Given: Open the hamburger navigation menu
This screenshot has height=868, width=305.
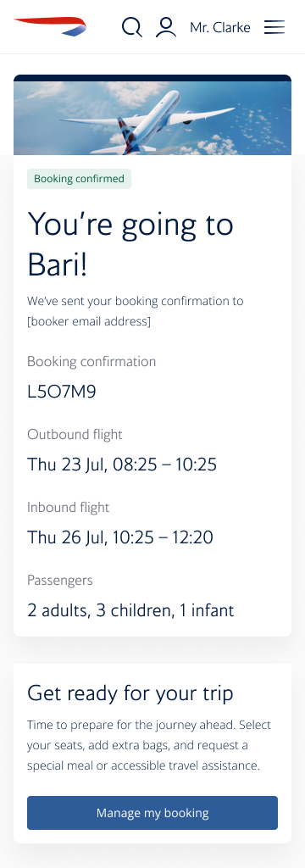Looking at the screenshot, I should coord(274,27).
